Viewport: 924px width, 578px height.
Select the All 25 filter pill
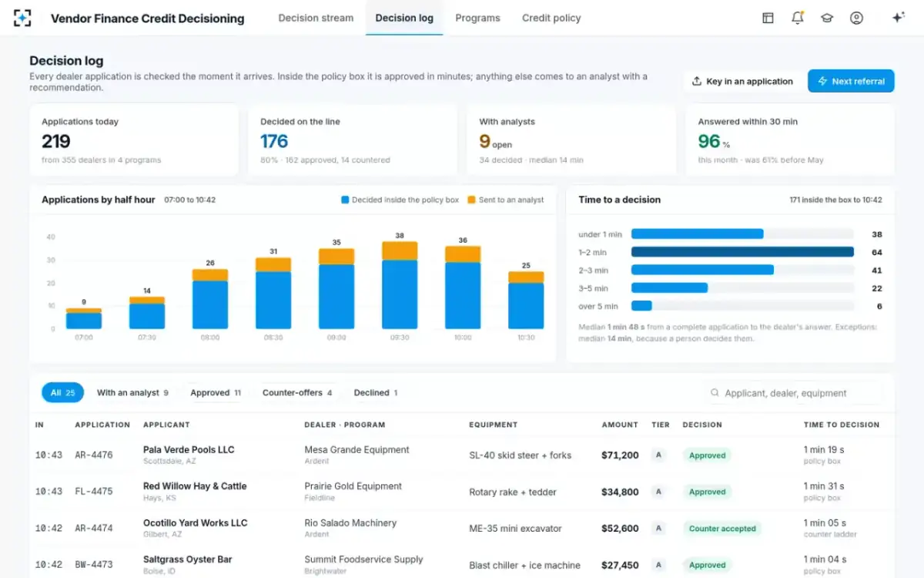(63, 393)
